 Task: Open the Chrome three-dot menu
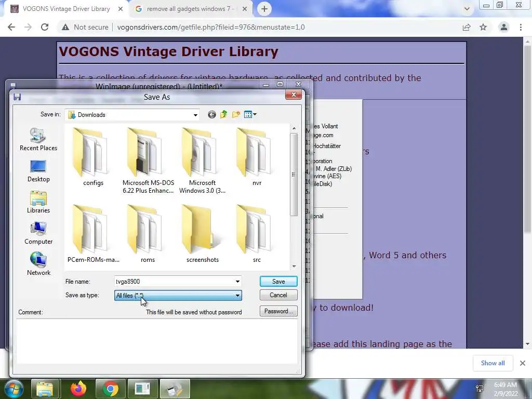(521, 27)
